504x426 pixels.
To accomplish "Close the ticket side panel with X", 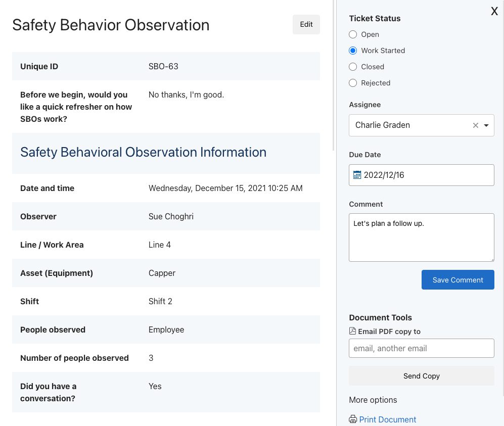I will click(x=494, y=11).
